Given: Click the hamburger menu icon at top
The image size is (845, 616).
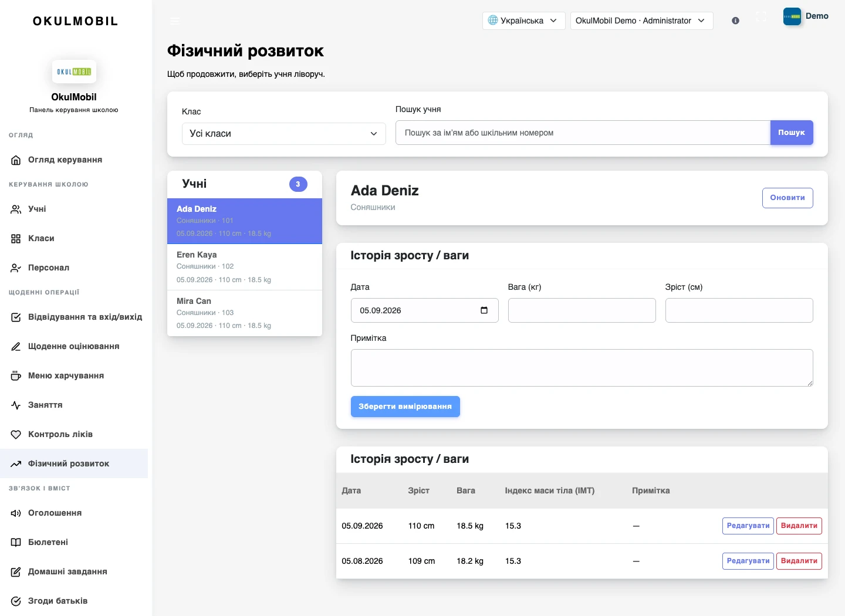Looking at the screenshot, I should pyautogui.click(x=175, y=21).
